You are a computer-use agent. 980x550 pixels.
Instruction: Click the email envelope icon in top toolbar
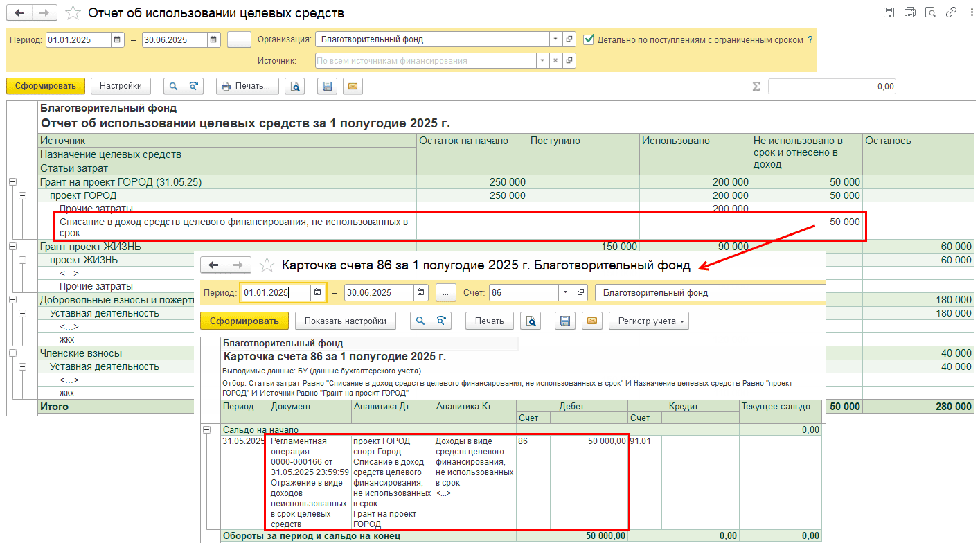tap(353, 86)
